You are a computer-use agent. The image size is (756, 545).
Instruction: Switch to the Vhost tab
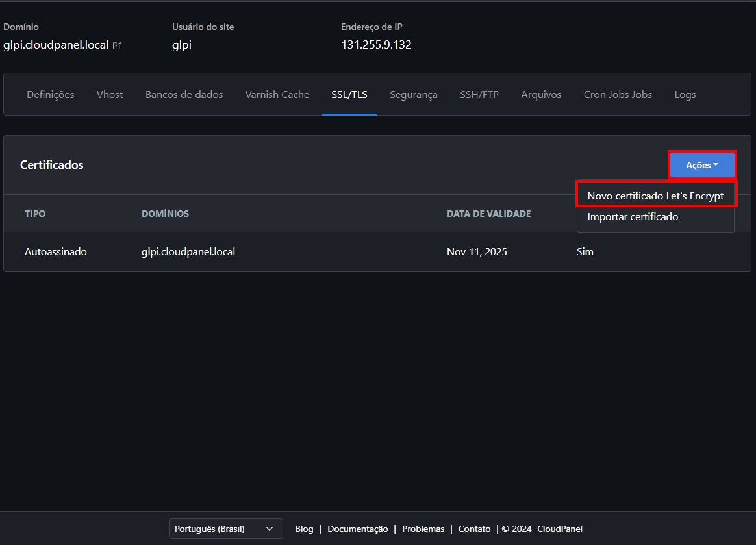tap(110, 95)
